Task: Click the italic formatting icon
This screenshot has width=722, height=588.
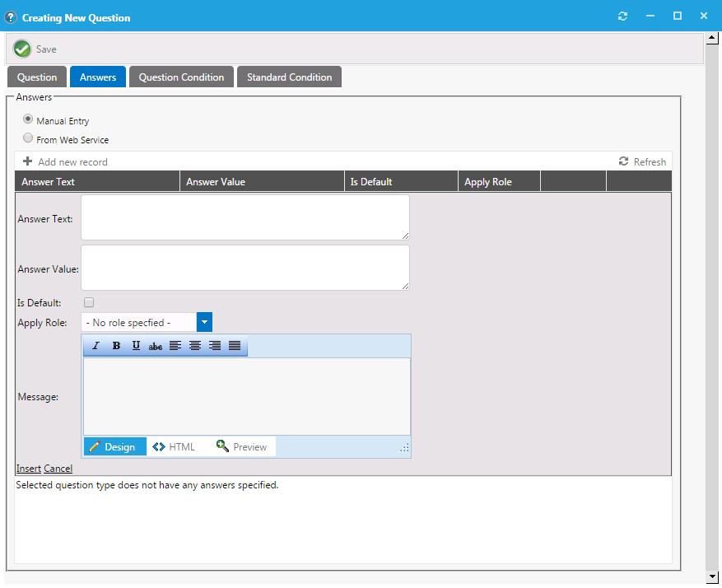Action: [96, 346]
